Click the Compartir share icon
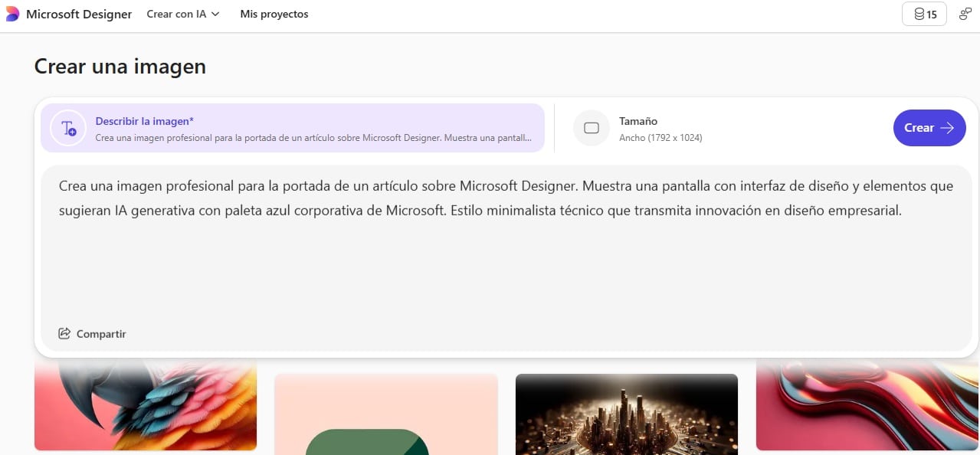Image resolution: width=980 pixels, height=455 pixels. tap(64, 334)
